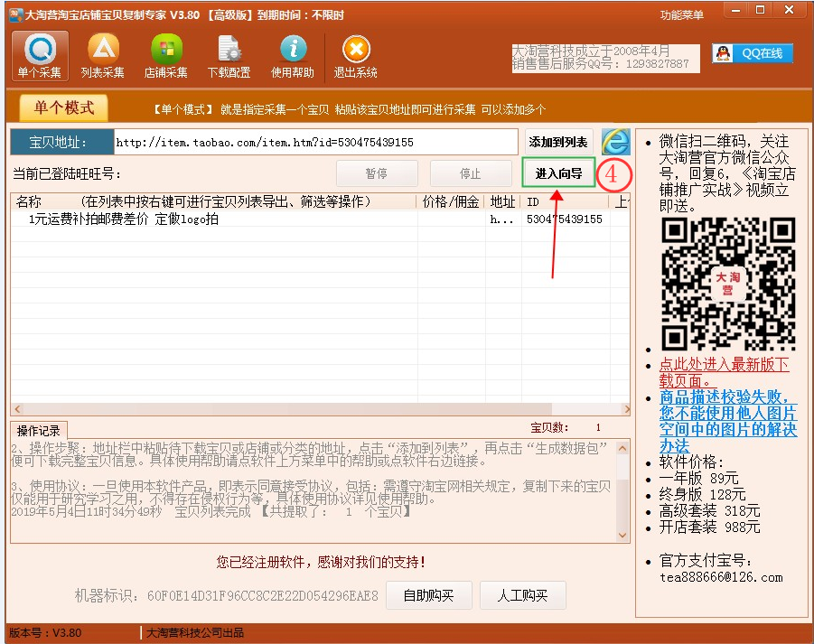Click 销售售后服务QQ号 info banner
This screenshot has width=814, height=644.
(x=605, y=58)
